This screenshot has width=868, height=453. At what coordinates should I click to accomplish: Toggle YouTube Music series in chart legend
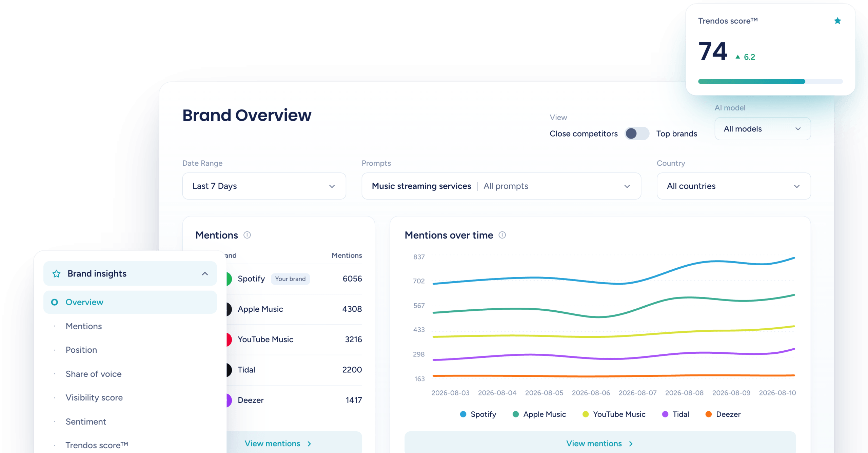coord(614,414)
